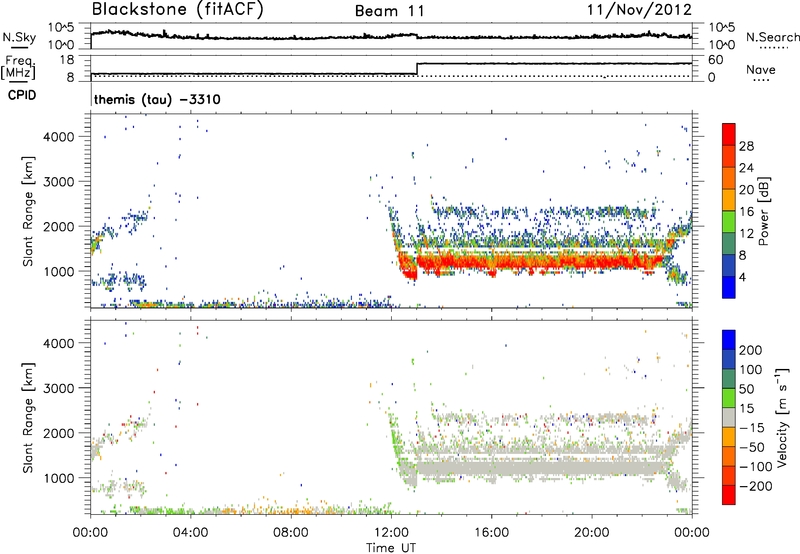Click the "themis (tau) -3310" CPID text

(x=157, y=99)
